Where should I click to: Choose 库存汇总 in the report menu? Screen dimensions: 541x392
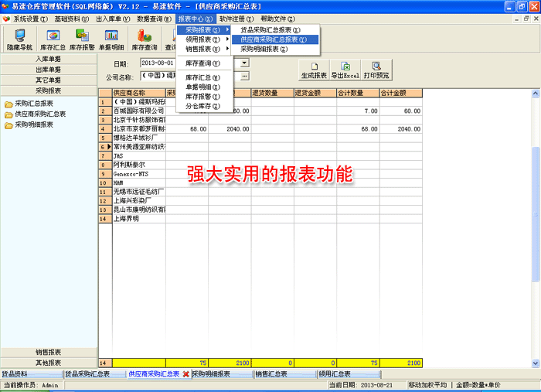click(203, 77)
